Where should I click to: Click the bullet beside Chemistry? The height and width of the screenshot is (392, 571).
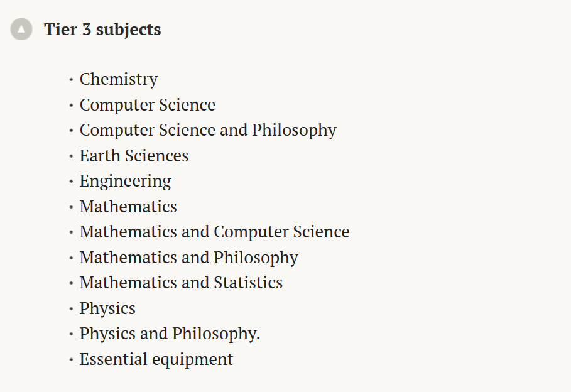click(71, 79)
